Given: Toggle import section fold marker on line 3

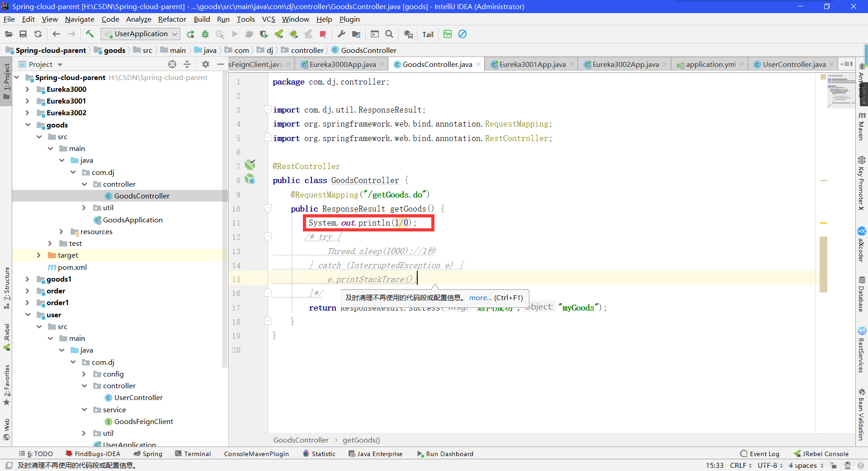Looking at the screenshot, I should [x=268, y=109].
